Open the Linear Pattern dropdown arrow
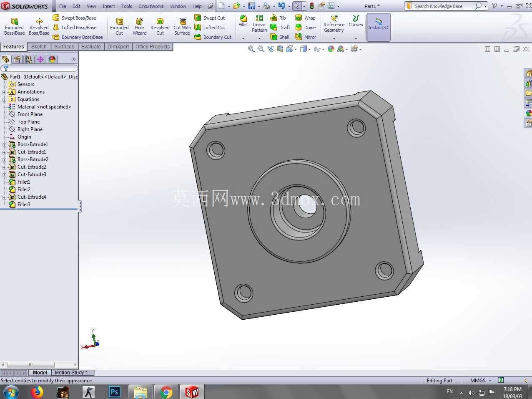The image size is (532, 399). pyautogui.click(x=259, y=38)
